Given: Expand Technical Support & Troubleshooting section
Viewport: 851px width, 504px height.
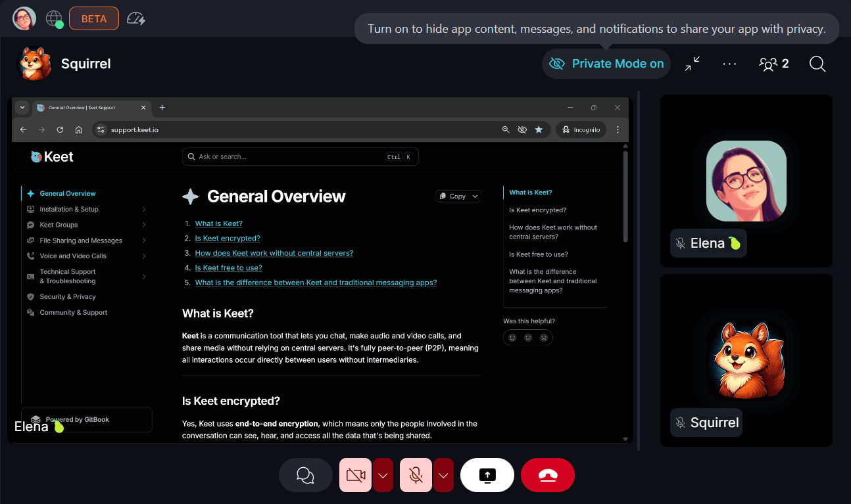Looking at the screenshot, I should pyautogui.click(x=144, y=277).
